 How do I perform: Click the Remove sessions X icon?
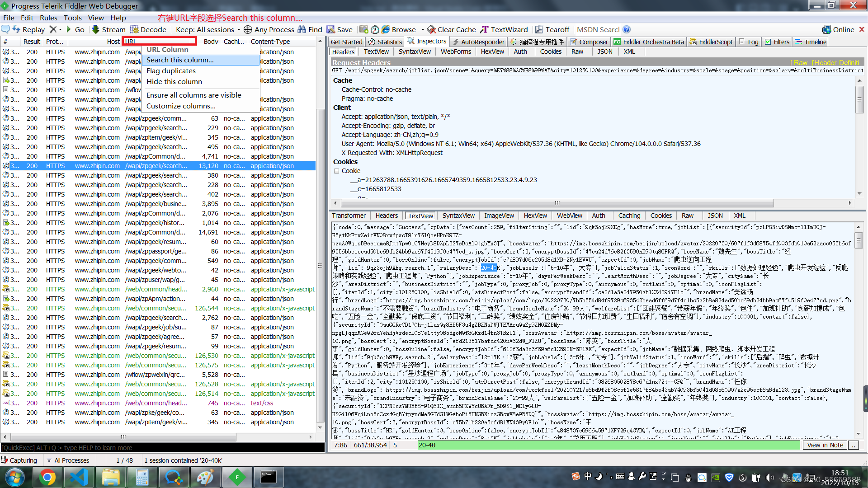(x=53, y=29)
